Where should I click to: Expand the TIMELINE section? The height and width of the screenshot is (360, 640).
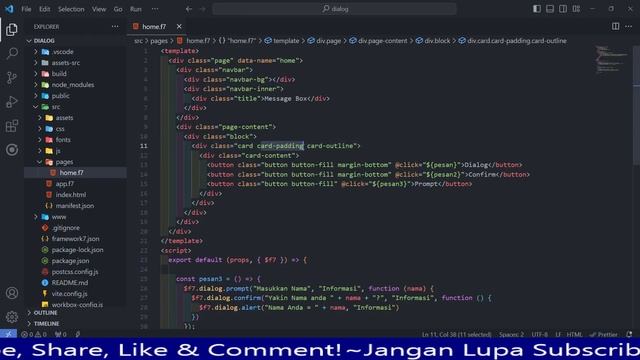(x=75, y=323)
